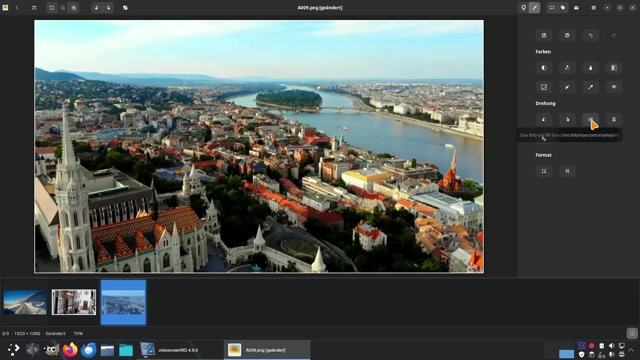Rotate left using the header toolbar button

pyautogui.click(x=97, y=8)
